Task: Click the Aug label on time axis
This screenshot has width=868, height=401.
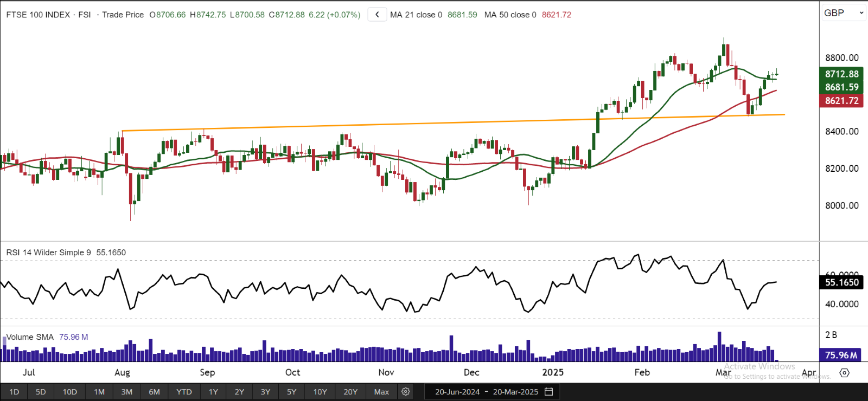Action: [x=122, y=372]
